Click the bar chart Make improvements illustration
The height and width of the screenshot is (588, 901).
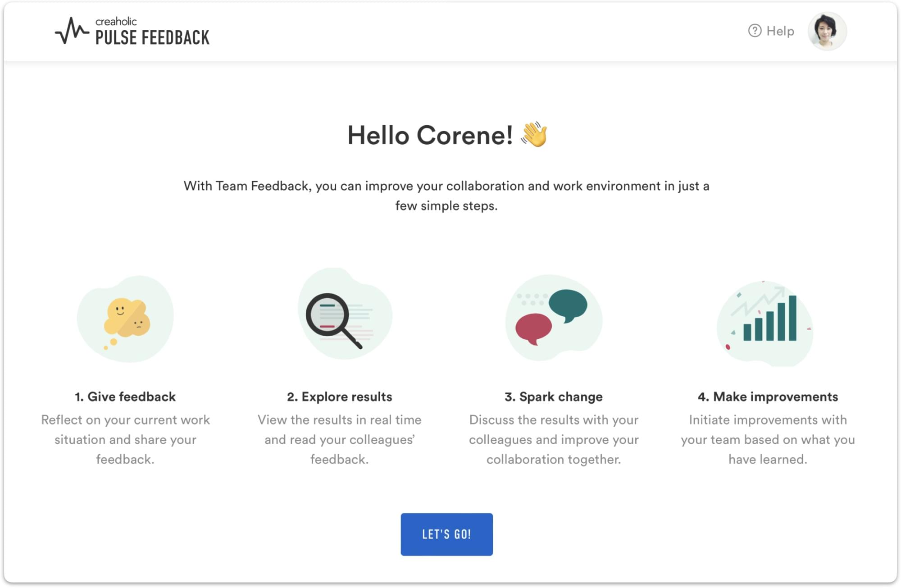pos(765,323)
